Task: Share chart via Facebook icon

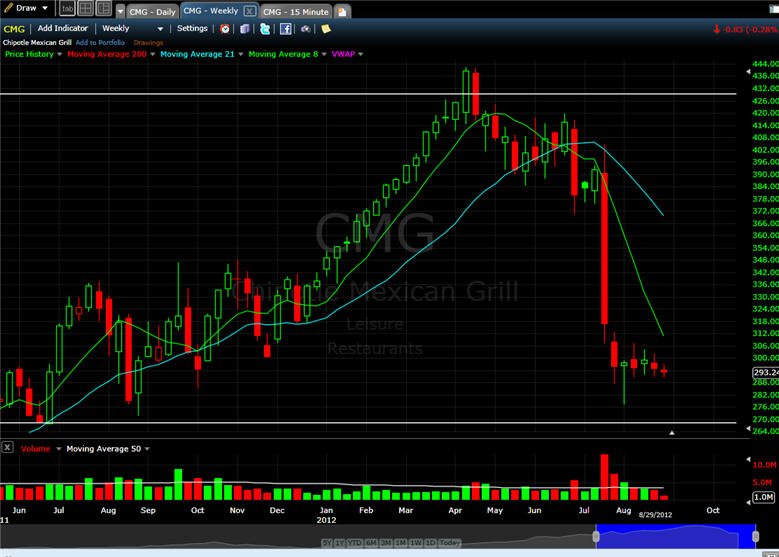Action: pos(286,29)
